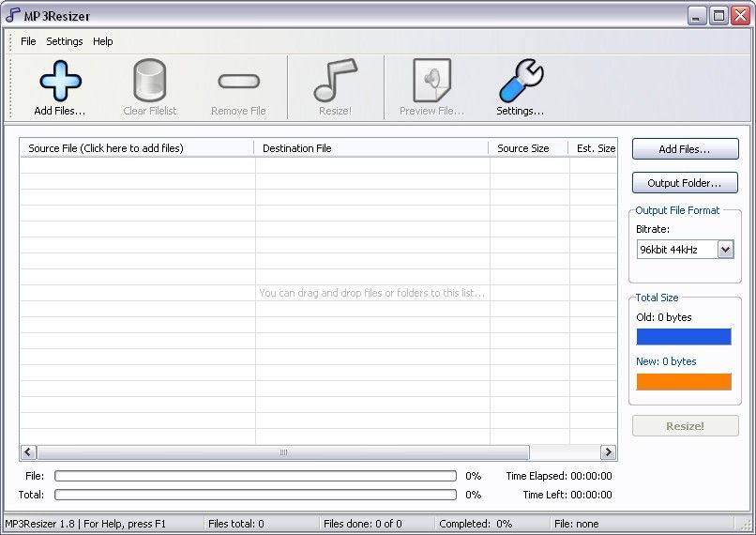Click 'Files done: 0 of 0' status entry

363,524
